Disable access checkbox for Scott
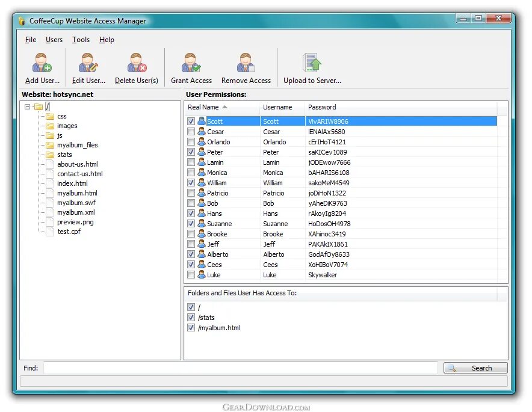This screenshot has width=532, height=412. coord(191,121)
